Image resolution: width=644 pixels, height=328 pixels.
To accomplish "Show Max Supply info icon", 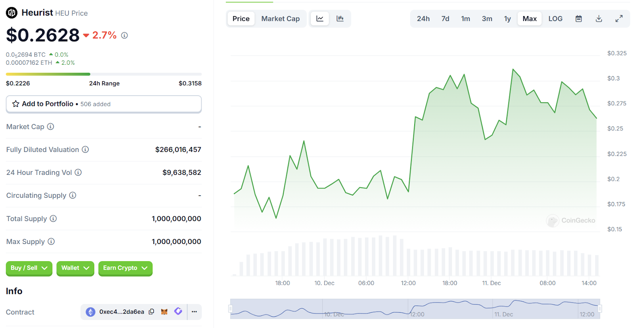I will [51, 242].
